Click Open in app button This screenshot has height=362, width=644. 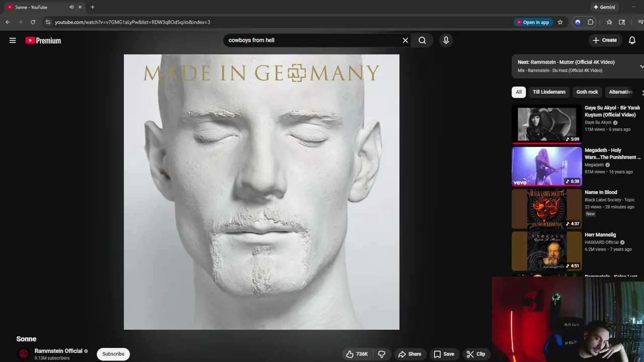[533, 22]
